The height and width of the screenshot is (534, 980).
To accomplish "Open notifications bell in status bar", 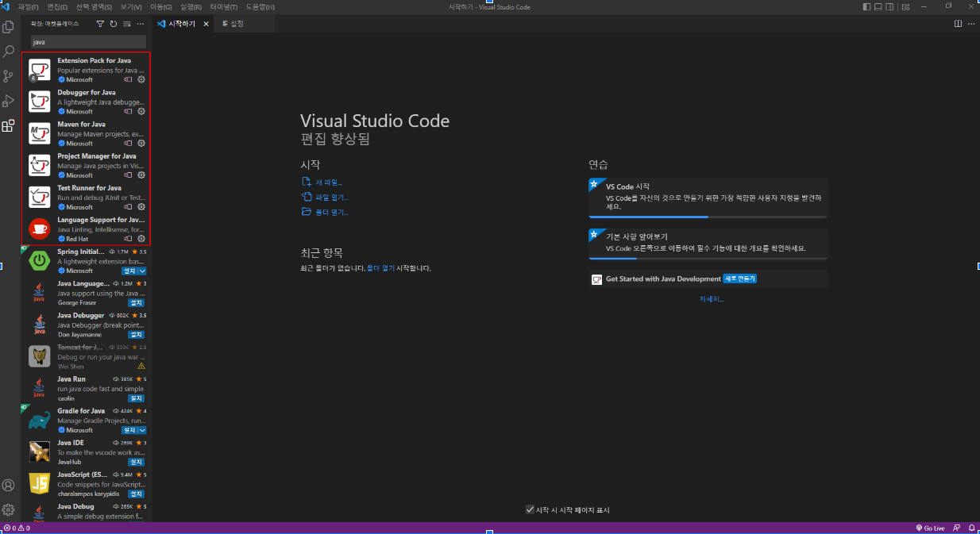I will [x=971, y=528].
